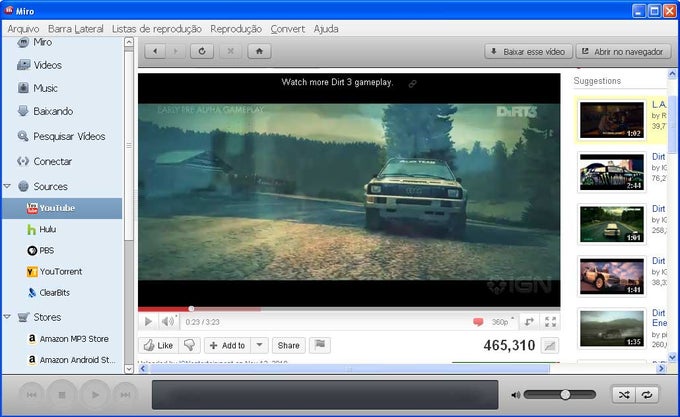
Task: Show the Baixando downloads section
Action: point(45,111)
